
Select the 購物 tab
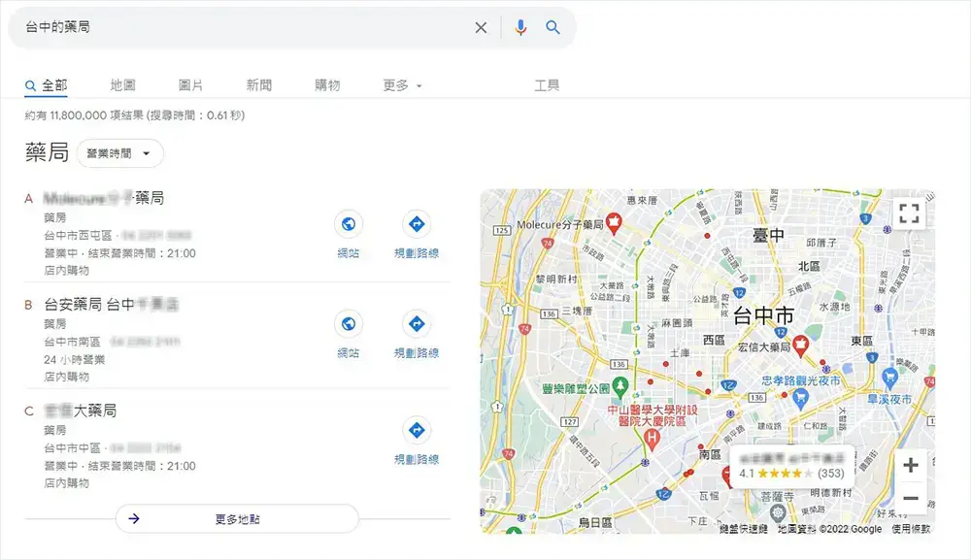click(x=325, y=84)
